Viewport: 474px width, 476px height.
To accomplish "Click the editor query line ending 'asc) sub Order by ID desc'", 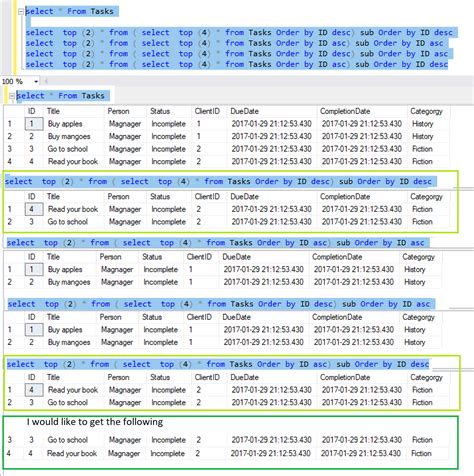I will tap(237, 64).
